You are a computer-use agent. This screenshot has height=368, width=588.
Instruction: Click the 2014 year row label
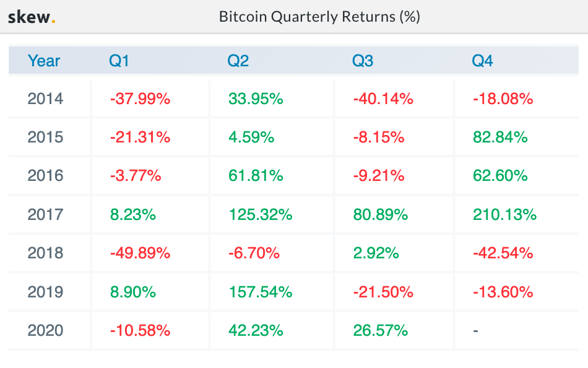[45, 99]
